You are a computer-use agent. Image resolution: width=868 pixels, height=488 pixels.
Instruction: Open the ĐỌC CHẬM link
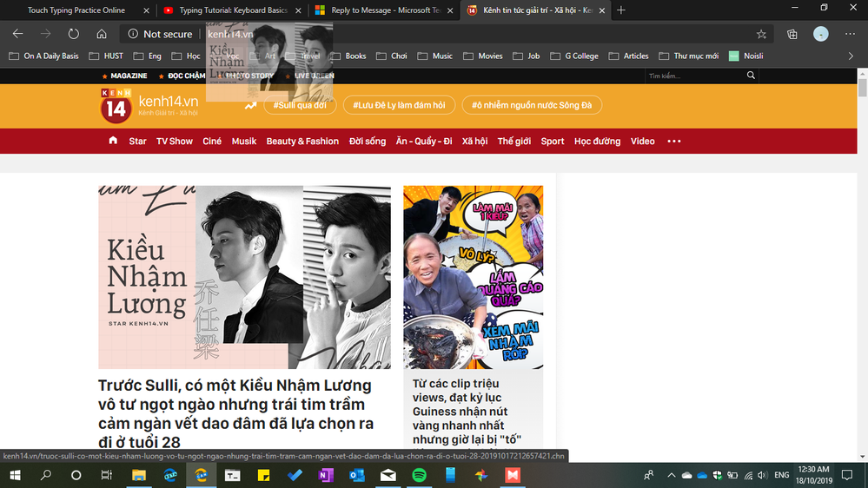[187, 76]
